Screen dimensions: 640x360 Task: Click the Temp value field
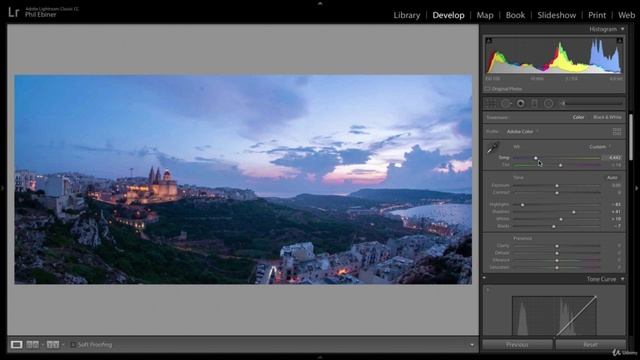click(613, 158)
